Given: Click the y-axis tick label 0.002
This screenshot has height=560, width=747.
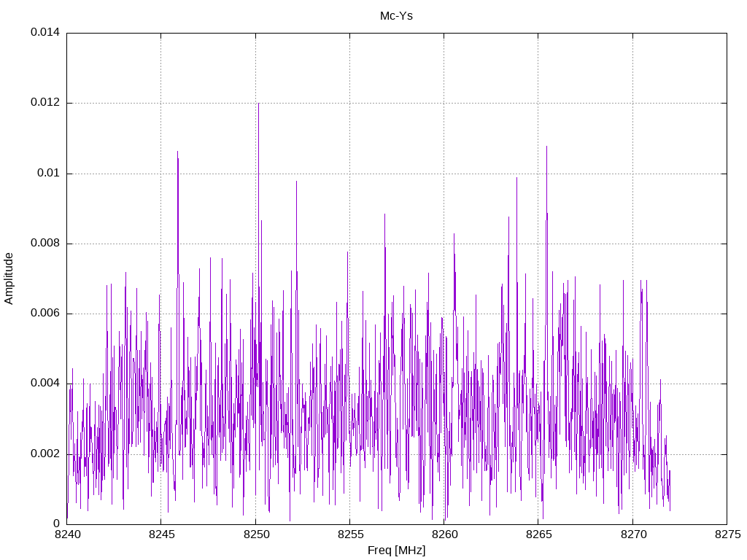Looking at the screenshot, I should [x=45, y=454].
